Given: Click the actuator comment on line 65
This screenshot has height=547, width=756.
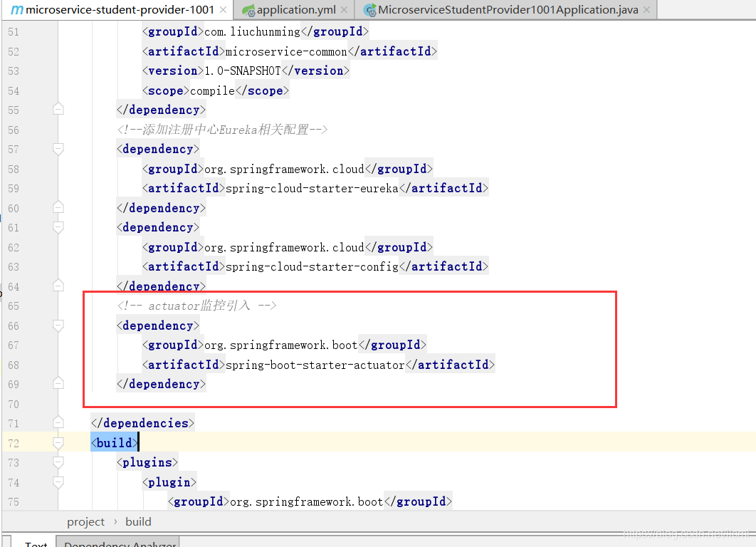Looking at the screenshot, I should [x=196, y=306].
